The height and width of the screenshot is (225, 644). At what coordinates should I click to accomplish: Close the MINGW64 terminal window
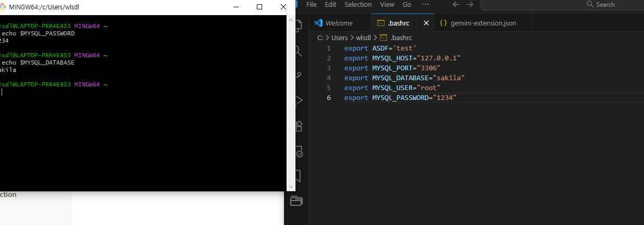tap(283, 7)
